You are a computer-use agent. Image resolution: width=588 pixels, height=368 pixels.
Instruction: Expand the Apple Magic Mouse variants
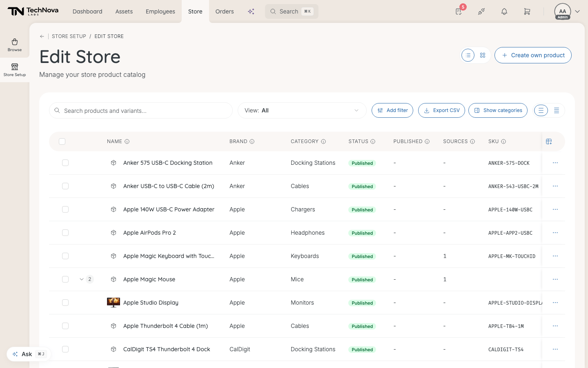pos(82,279)
